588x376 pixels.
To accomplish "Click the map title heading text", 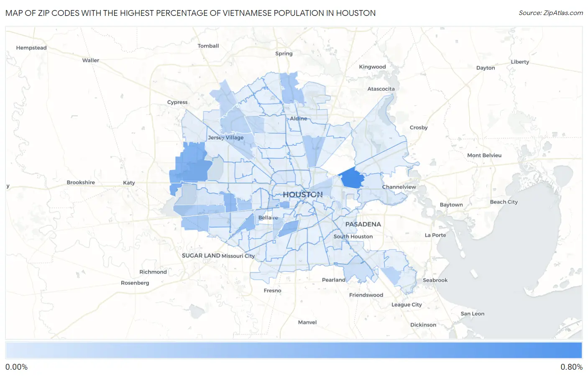I will [x=191, y=13].
